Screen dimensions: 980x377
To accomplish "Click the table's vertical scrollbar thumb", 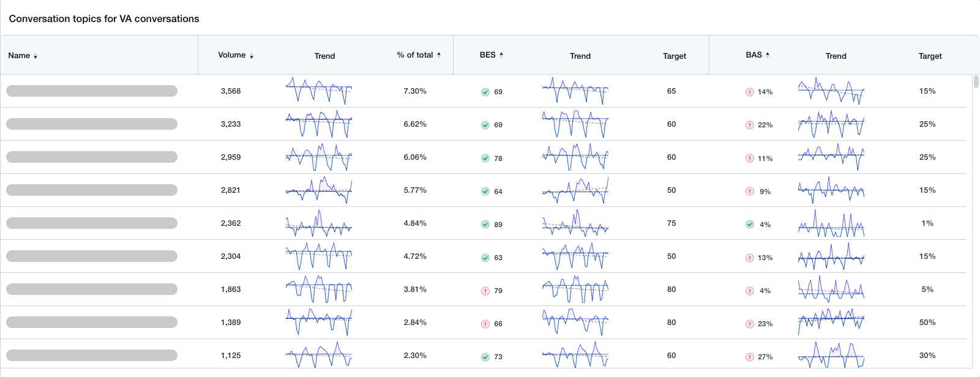I will click(x=976, y=82).
